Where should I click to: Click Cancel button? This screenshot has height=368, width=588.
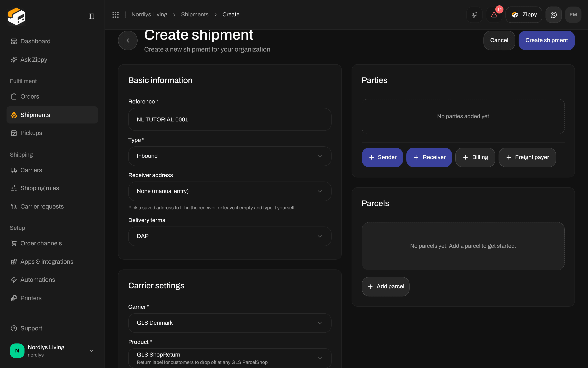pyautogui.click(x=499, y=40)
